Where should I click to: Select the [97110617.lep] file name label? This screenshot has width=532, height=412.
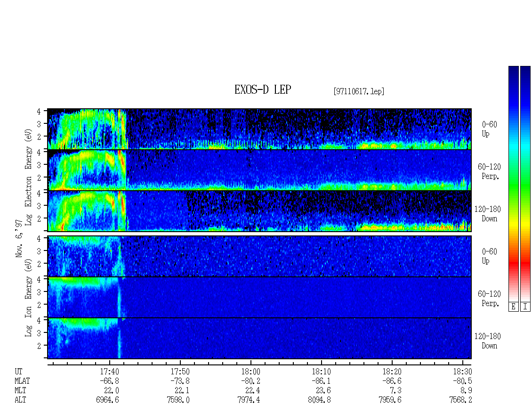(x=359, y=91)
